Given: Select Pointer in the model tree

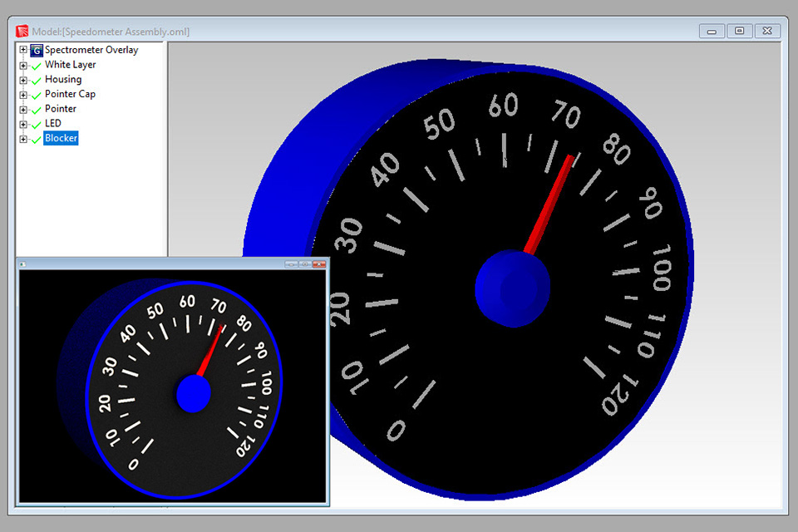Looking at the screenshot, I should click(60, 108).
